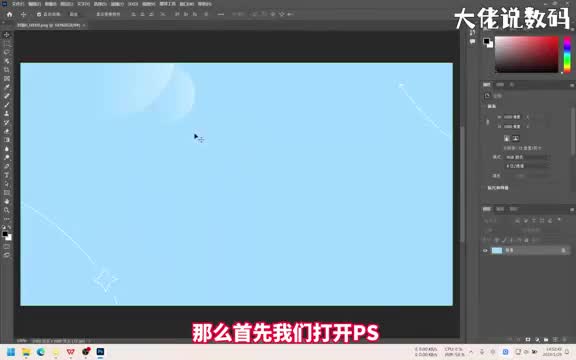The width and height of the screenshot is (576, 360).
Task: Open Microsoft Edge from the taskbar
Action: (41, 352)
